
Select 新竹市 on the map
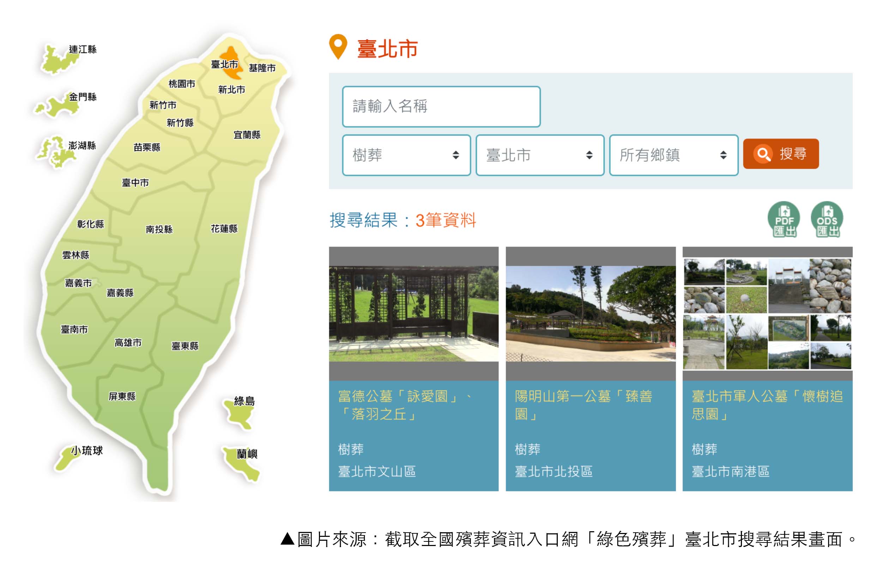pyautogui.click(x=163, y=105)
